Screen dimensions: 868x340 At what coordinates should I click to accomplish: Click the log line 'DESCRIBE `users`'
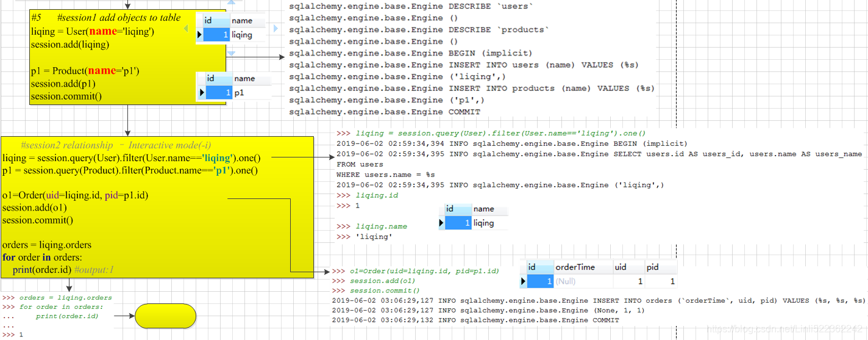point(411,6)
